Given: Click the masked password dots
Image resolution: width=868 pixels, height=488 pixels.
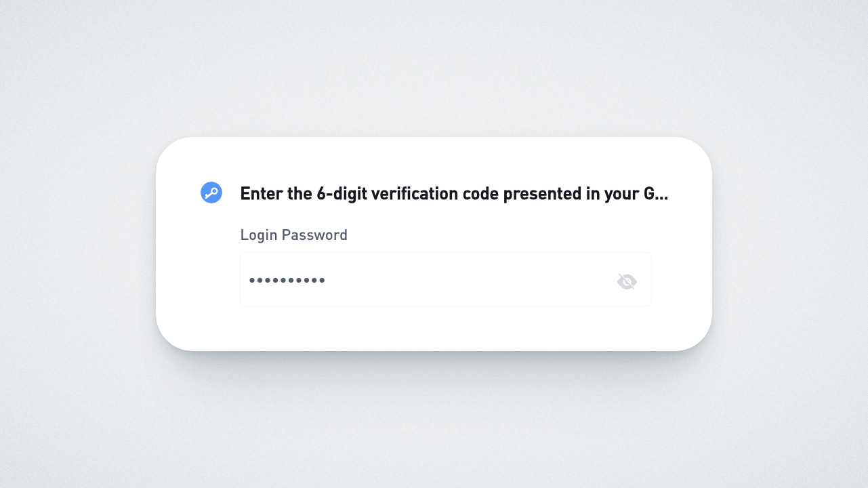Looking at the screenshot, I should coord(287,280).
